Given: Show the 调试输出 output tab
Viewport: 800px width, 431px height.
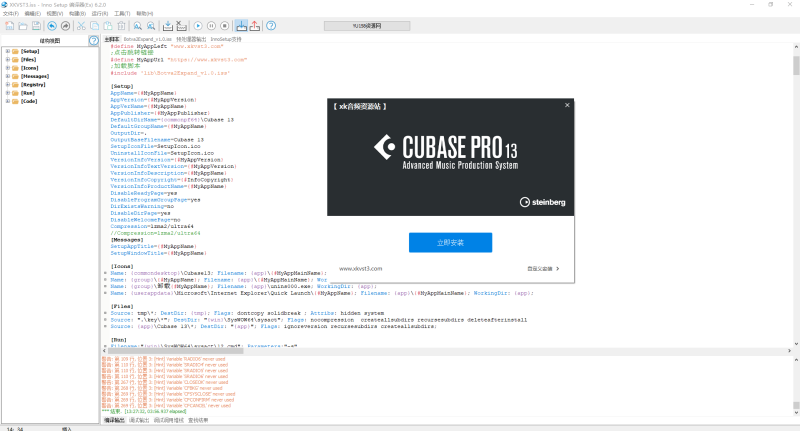Looking at the screenshot, I should pos(139,420).
